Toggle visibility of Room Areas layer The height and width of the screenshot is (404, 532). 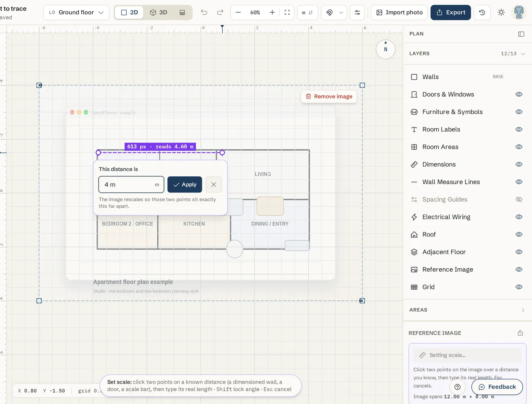tap(519, 147)
